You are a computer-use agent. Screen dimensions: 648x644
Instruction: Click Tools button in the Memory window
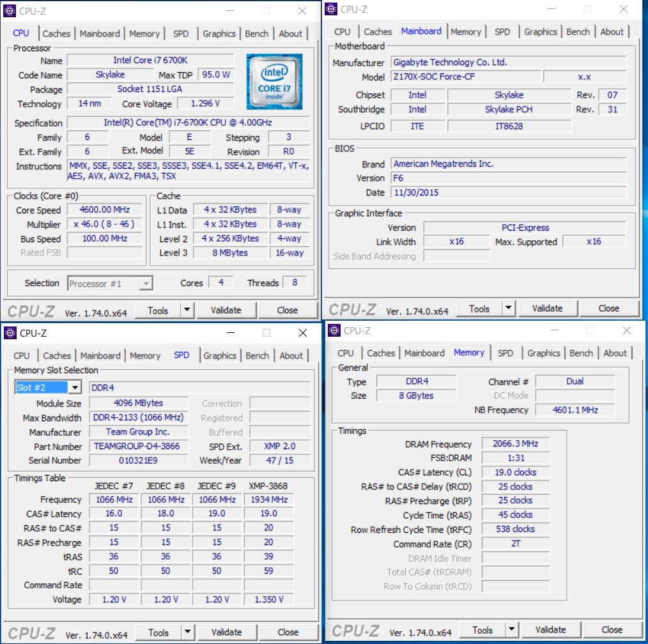coord(482,631)
